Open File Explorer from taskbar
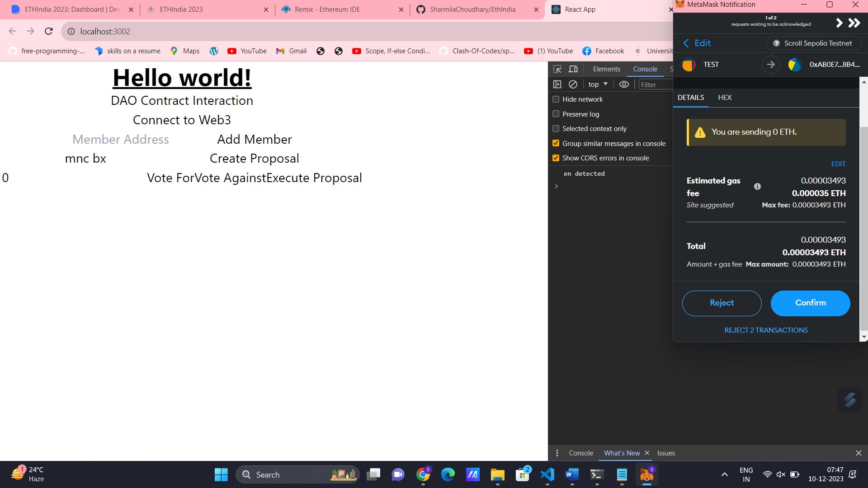The height and width of the screenshot is (488, 868). click(497, 474)
